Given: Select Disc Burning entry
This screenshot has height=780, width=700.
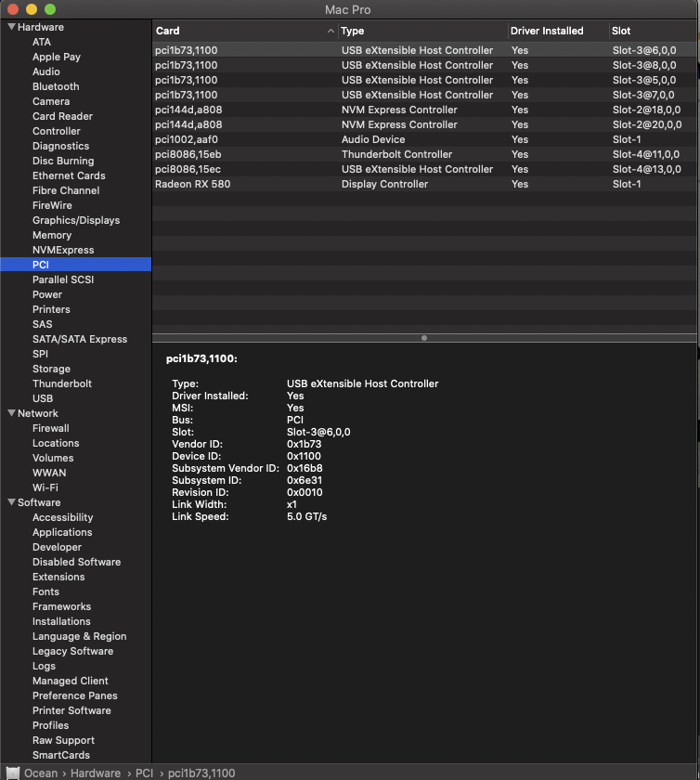Looking at the screenshot, I should 63,161.
